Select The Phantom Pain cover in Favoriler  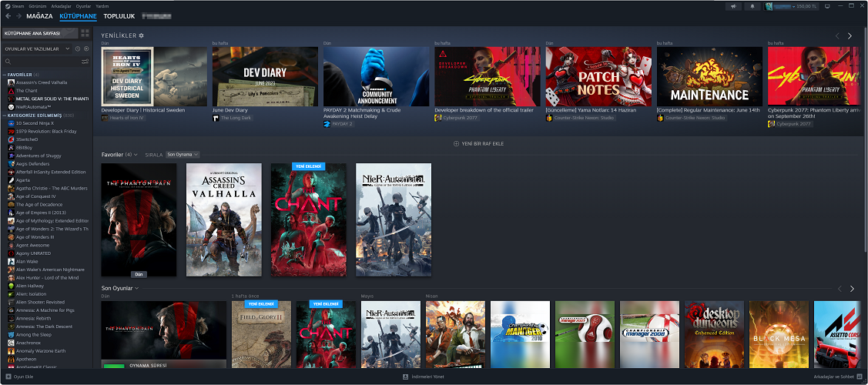[x=139, y=219]
